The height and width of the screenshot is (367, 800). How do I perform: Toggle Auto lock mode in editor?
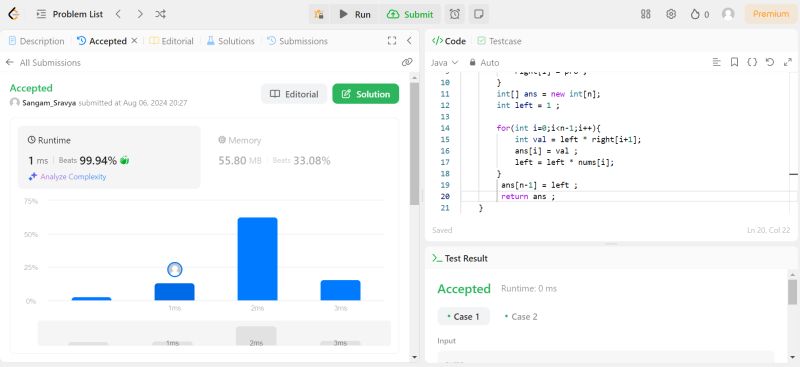pyautogui.click(x=484, y=62)
